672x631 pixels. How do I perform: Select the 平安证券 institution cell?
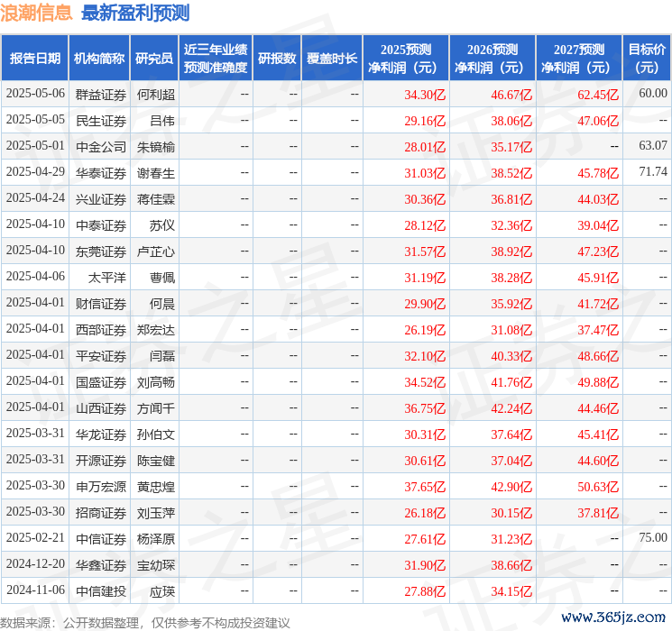(101, 356)
